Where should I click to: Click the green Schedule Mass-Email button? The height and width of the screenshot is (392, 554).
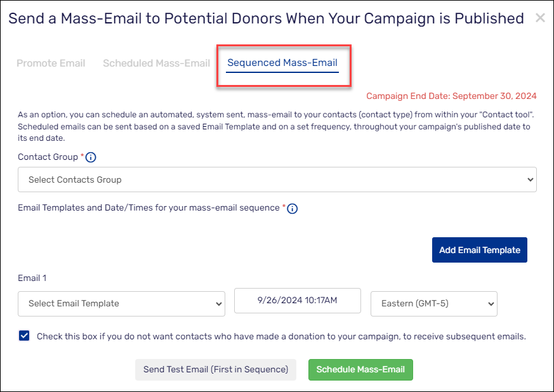coord(360,370)
